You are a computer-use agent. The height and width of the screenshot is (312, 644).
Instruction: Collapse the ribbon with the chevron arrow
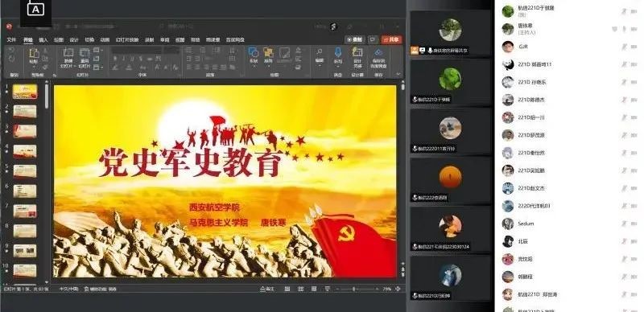pos(398,74)
